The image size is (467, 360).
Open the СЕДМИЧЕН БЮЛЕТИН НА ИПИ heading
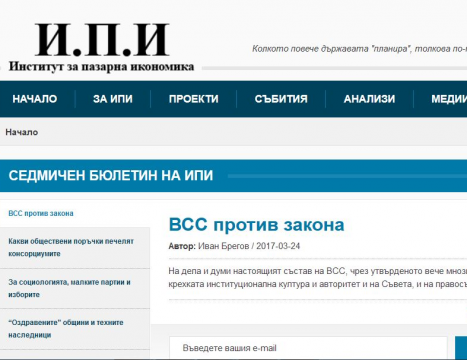(111, 175)
